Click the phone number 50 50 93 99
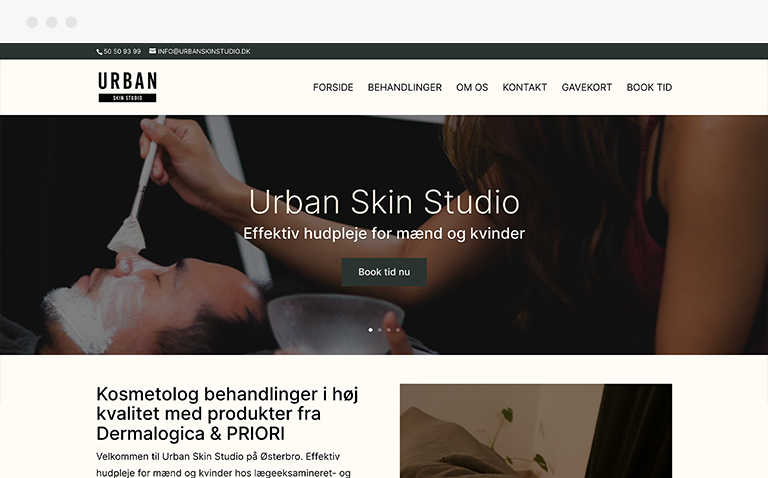 [122, 51]
